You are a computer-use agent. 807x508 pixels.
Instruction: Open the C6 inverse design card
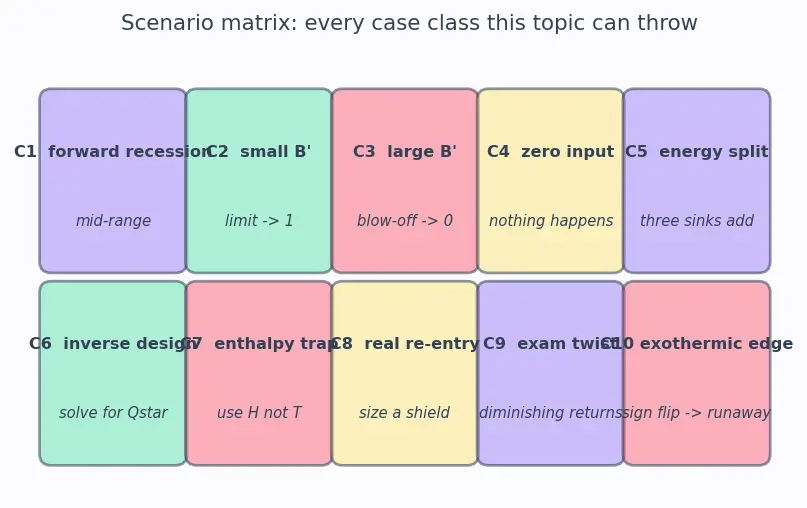[113, 373]
